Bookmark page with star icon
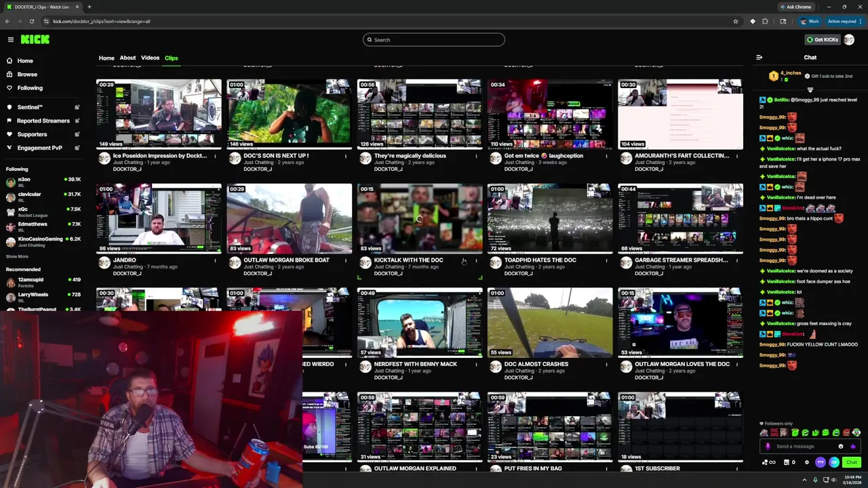The image size is (868, 488). coord(736,21)
